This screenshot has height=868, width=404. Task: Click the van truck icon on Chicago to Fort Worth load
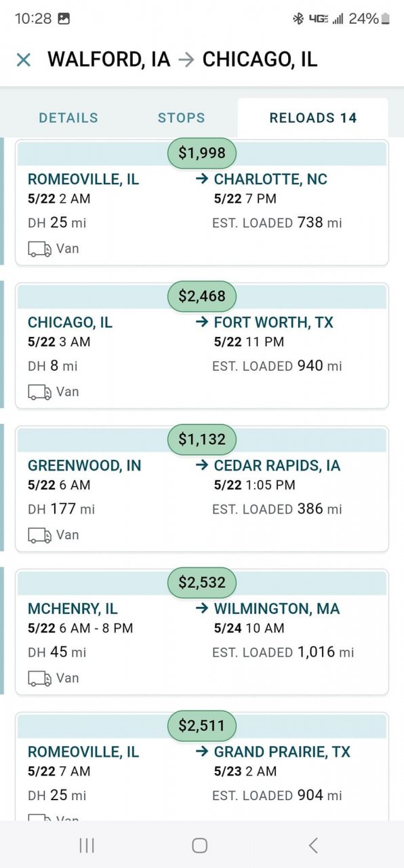pos(39,393)
